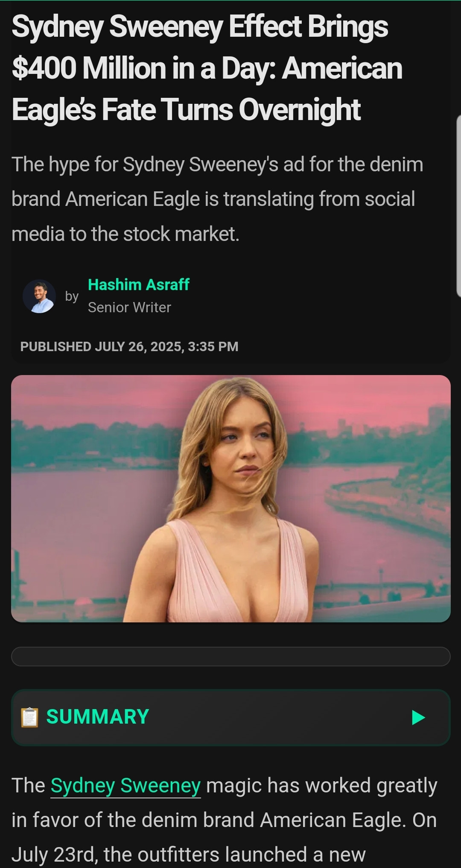Click the SUMMARY heading label

[x=98, y=717]
